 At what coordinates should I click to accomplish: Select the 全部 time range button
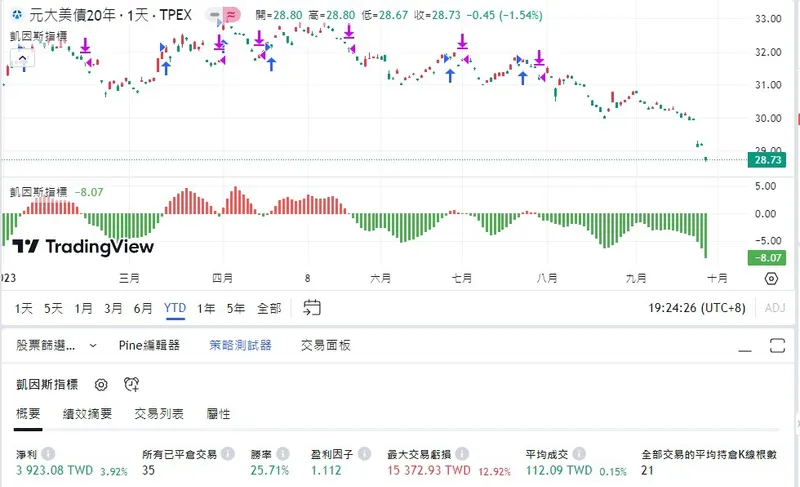[269, 308]
